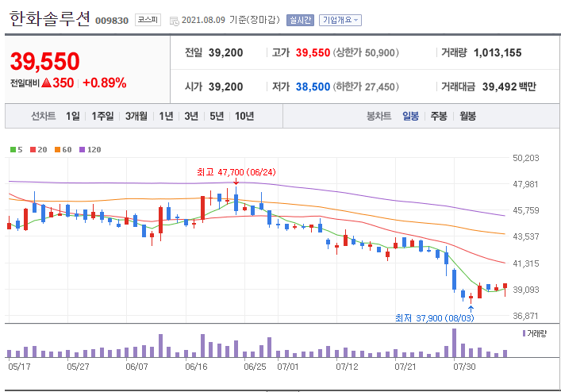This screenshot has height=392, width=561.
Task: Select the 5년 line chart tab
Action: (217, 116)
